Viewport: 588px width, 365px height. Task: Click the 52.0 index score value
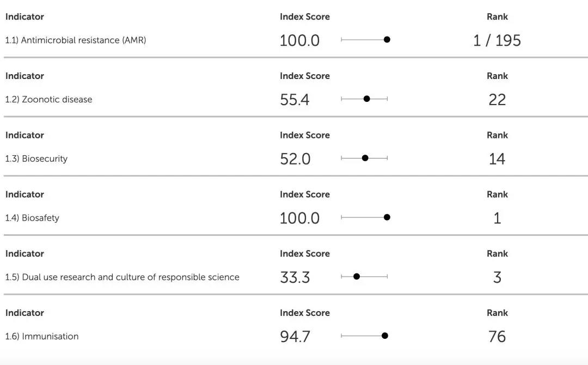[295, 159]
